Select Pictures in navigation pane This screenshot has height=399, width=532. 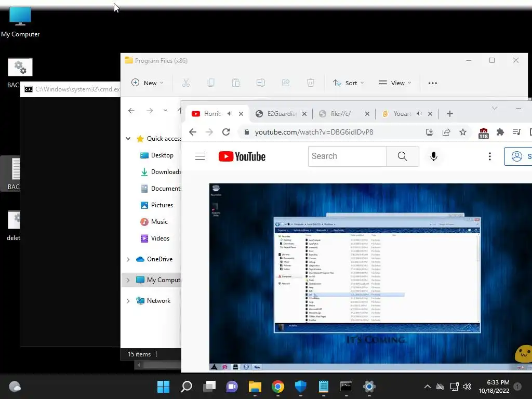157,205
